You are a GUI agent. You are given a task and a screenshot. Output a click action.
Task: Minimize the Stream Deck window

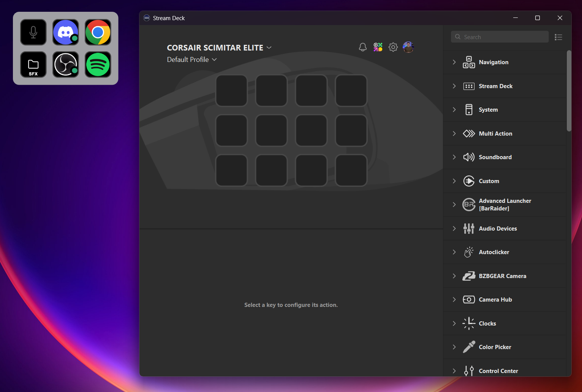point(516,18)
